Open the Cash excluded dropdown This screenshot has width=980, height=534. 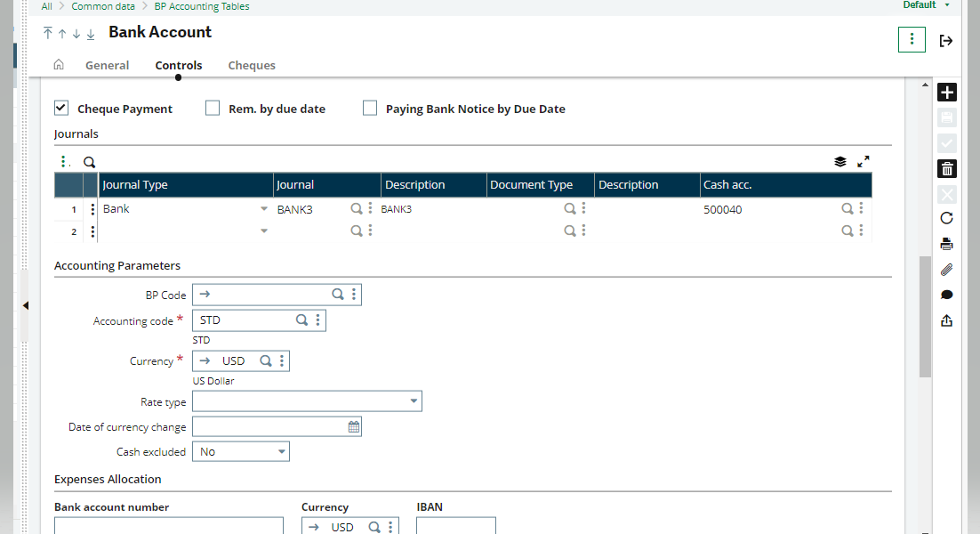pos(280,451)
